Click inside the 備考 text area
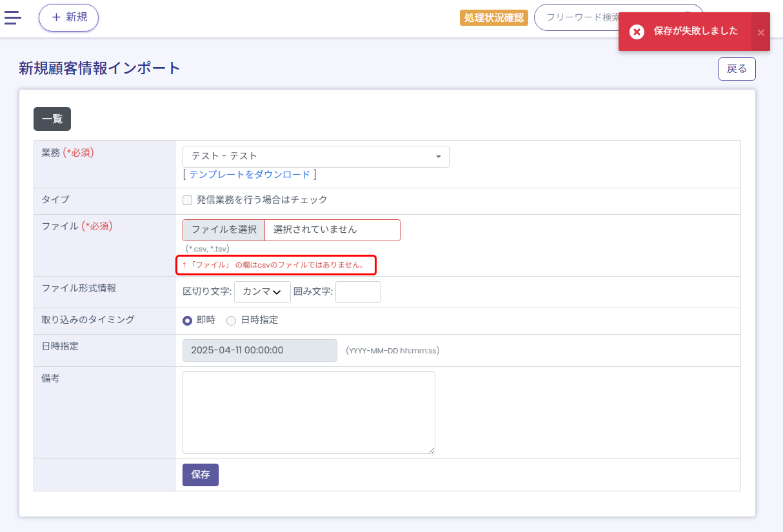This screenshot has width=783, height=532. pyautogui.click(x=308, y=413)
